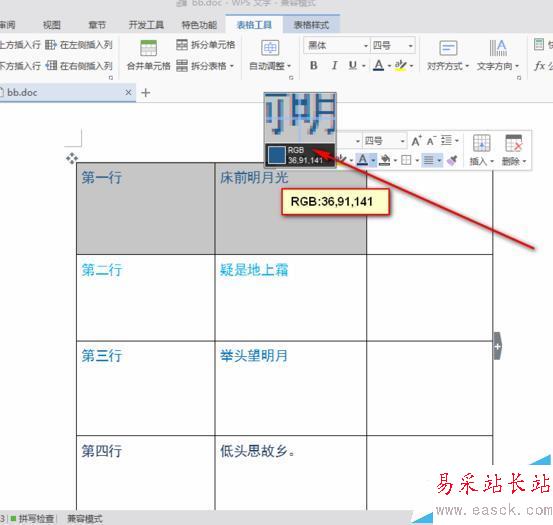Open the Developer Tools (开发工具) tab
This screenshot has width=553, height=525.
click(x=146, y=25)
